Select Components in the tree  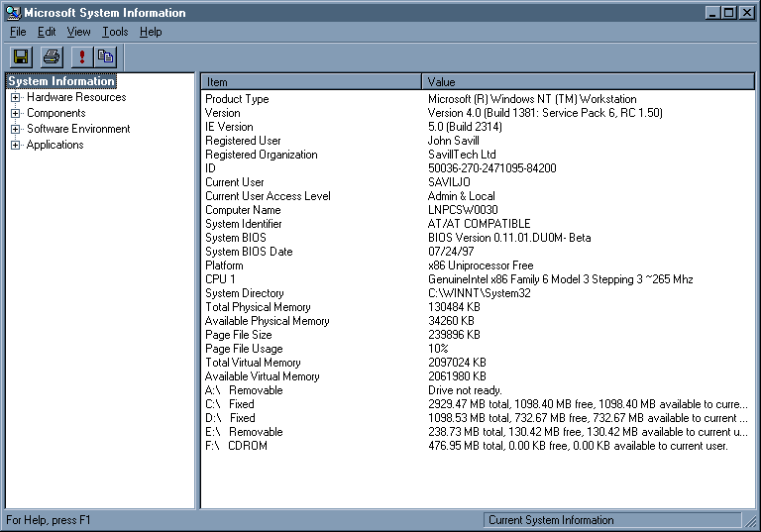[55, 113]
